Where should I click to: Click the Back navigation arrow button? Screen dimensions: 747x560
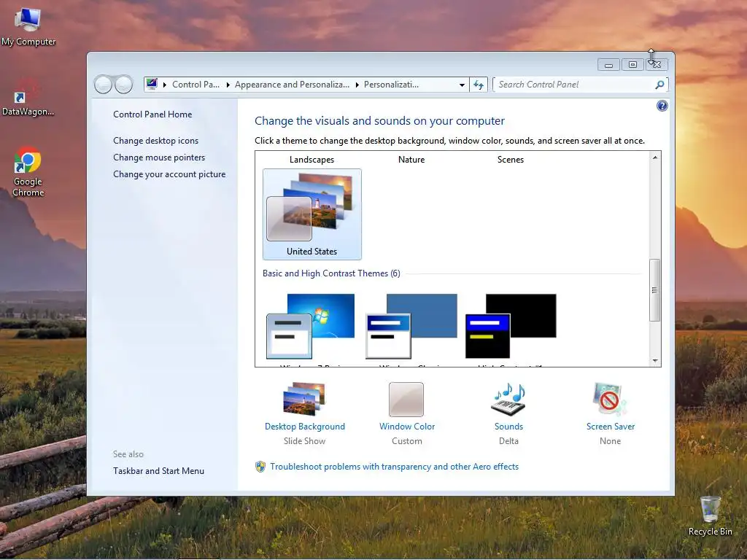pyautogui.click(x=103, y=85)
